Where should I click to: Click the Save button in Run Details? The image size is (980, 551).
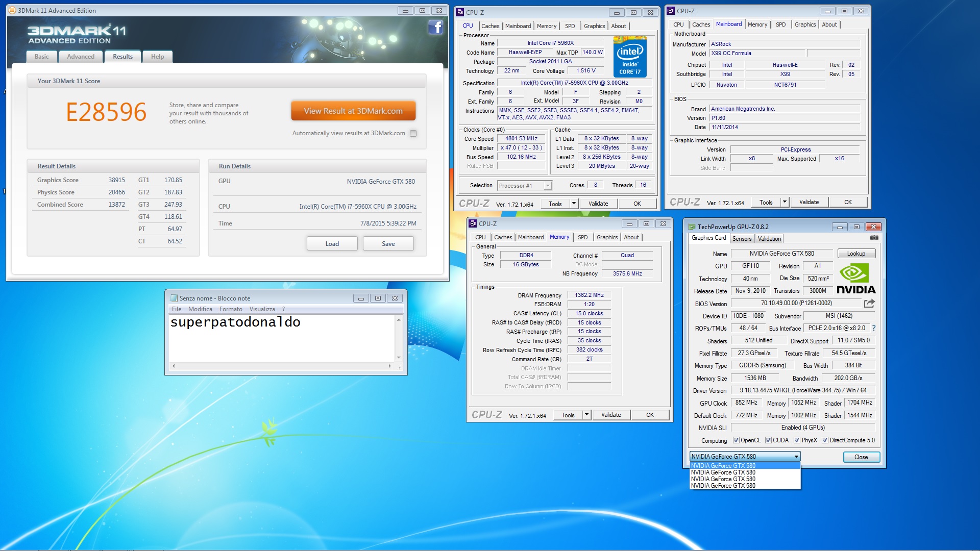pyautogui.click(x=388, y=244)
